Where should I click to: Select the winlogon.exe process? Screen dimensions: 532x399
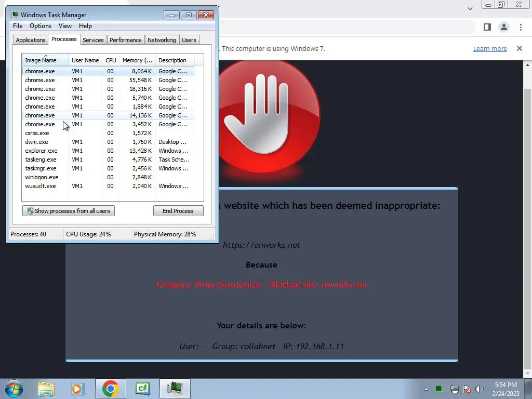(108, 177)
